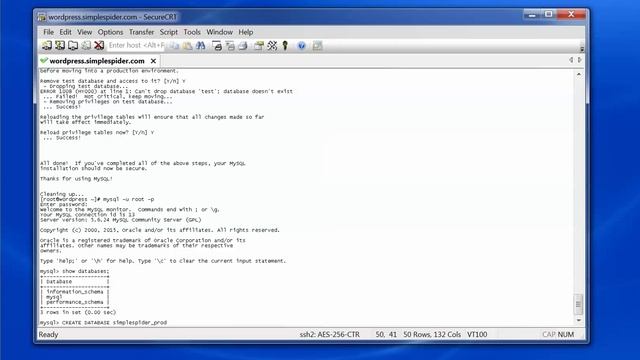The image size is (640, 360).
Task: Click the 'Copyright (c) 2000, 2015' line
Action: [160, 230]
